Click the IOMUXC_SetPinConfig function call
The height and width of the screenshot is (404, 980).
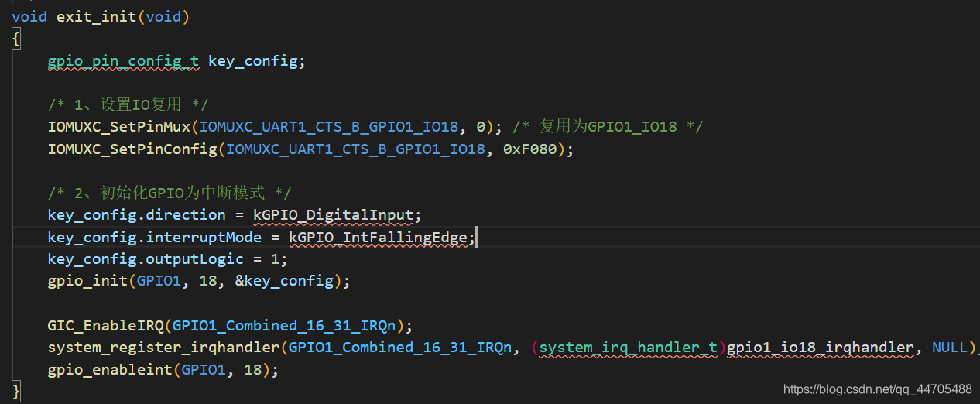tap(132, 149)
